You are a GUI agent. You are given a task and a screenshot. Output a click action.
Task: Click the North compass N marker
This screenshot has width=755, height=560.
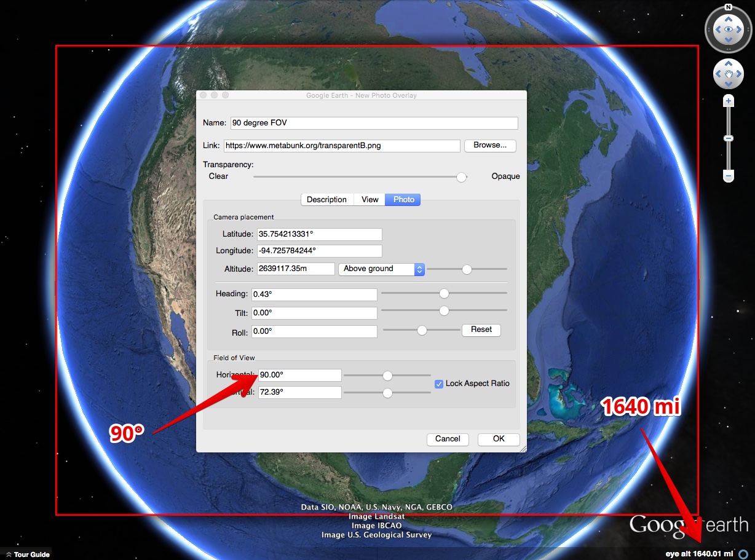click(x=728, y=7)
